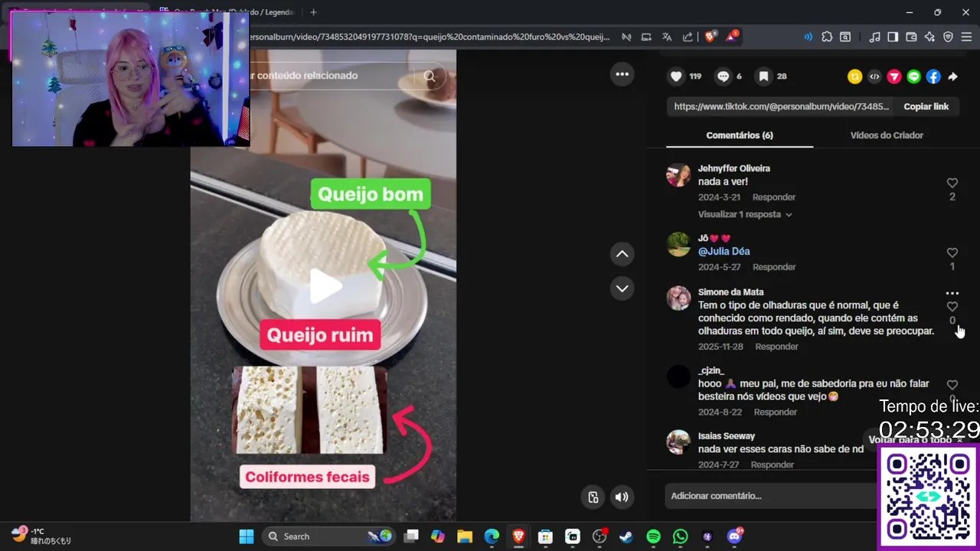Open comments via speech bubble icon
Viewport: 980px width, 551px height.
(724, 77)
